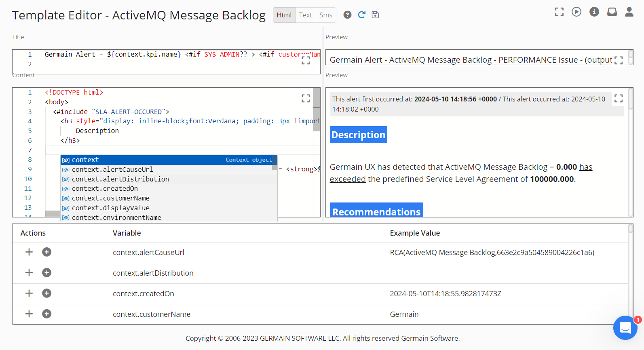The image size is (644, 350).
Task: Expand the Title editor to fullscreen
Action: click(306, 61)
